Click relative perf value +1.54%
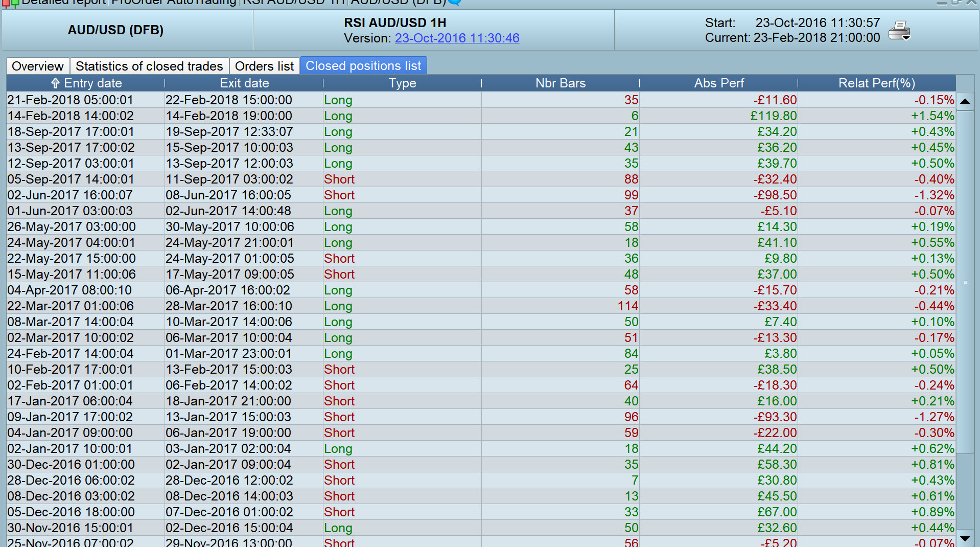Image resolution: width=980 pixels, height=547 pixels. [x=932, y=116]
